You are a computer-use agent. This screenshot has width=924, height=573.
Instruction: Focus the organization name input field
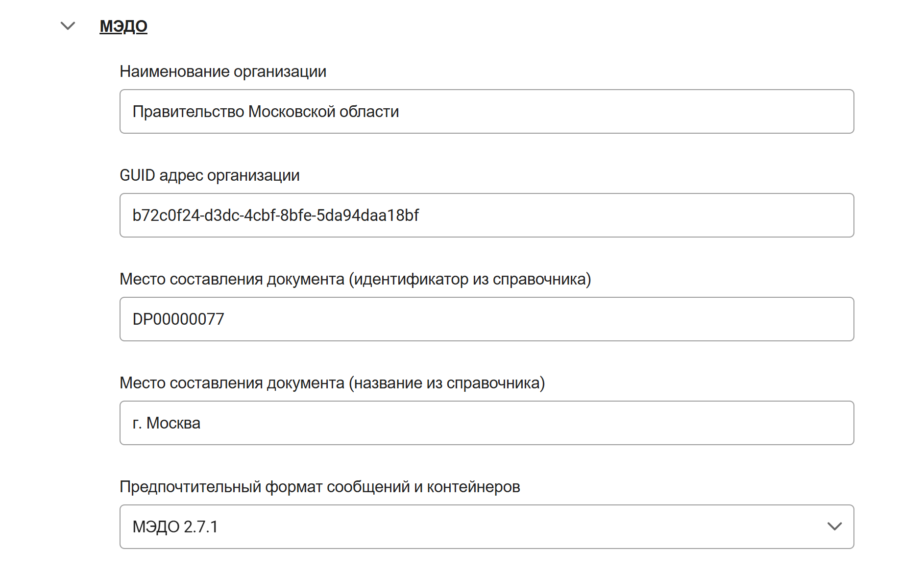(486, 111)
